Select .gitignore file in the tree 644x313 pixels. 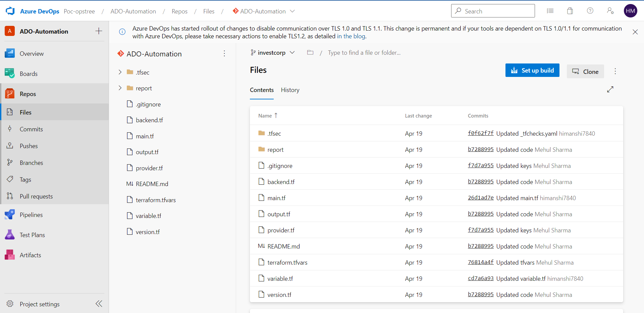click(148, 104)
